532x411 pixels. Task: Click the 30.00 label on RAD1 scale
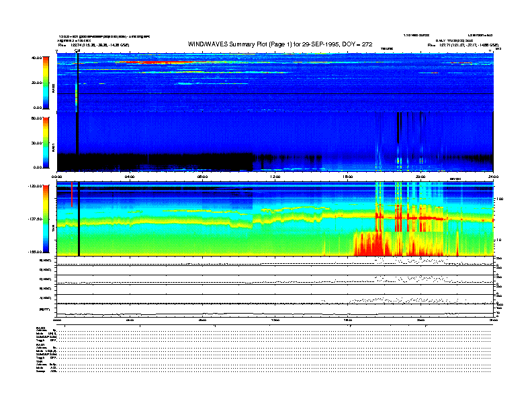pyautogui.click(x=37, y=143)
